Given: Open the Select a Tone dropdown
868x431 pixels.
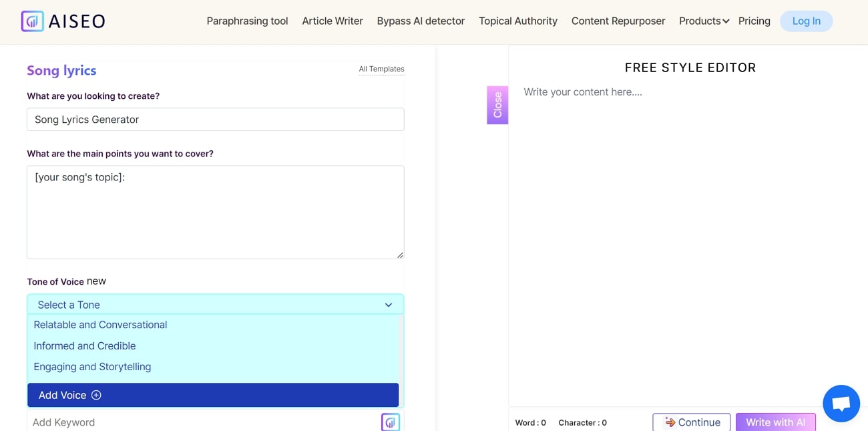Looking at the screenshot, I should [x=215, y=304].
